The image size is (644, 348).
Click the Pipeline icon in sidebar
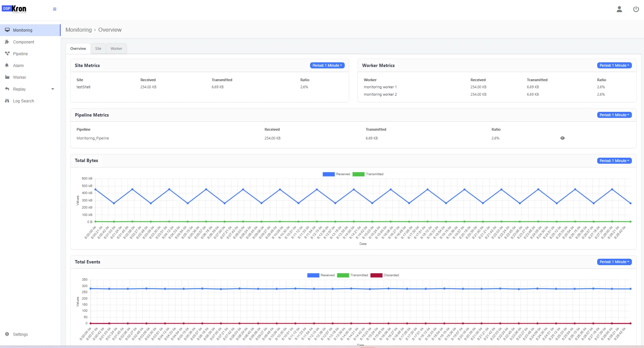tap(7, 54)
